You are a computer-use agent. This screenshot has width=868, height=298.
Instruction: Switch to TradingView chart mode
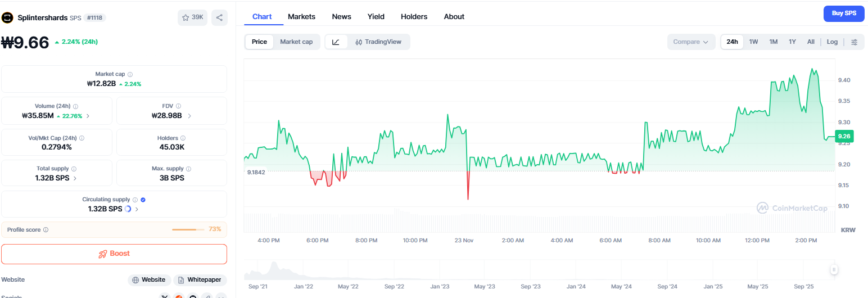378,42
